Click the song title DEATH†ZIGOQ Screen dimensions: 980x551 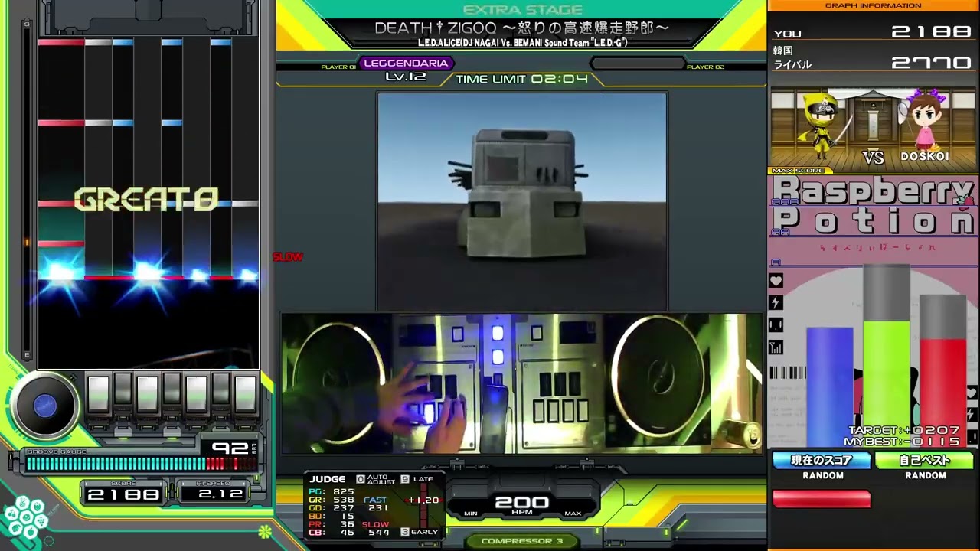(x=522, y=28)
